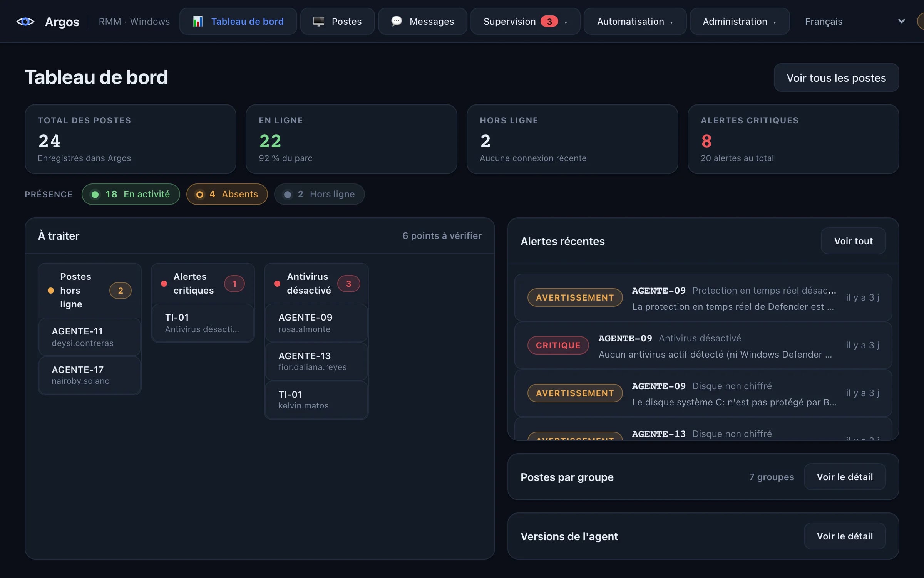
Task: Open the Supervision dropdown menu
Action: (x=525, y=21)
